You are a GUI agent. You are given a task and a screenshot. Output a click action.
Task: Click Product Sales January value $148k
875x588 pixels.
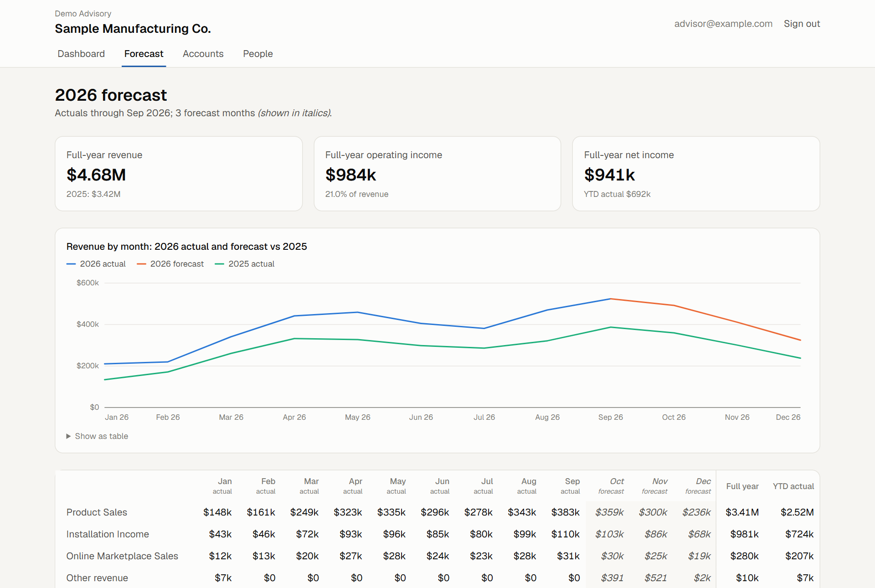217,512
